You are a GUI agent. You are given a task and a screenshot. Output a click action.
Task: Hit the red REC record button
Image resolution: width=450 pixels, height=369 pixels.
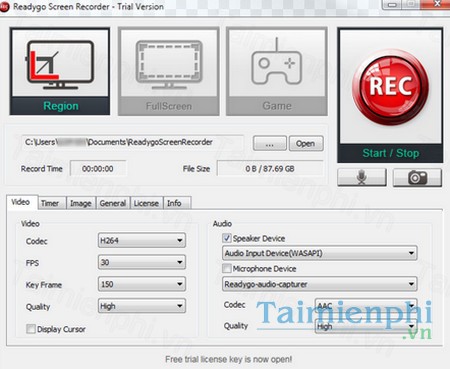point(390,87)
